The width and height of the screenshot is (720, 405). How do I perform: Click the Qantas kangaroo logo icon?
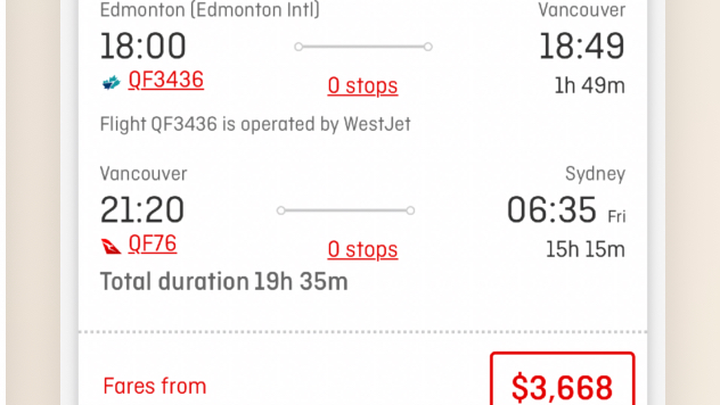pyautogui.click(x=111, y=246)
